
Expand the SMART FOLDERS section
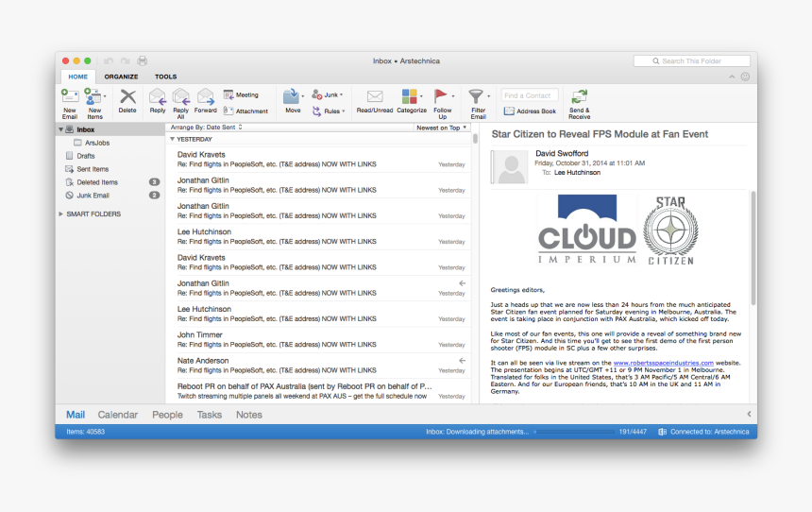pyautogui.click(x=60, y=214)
